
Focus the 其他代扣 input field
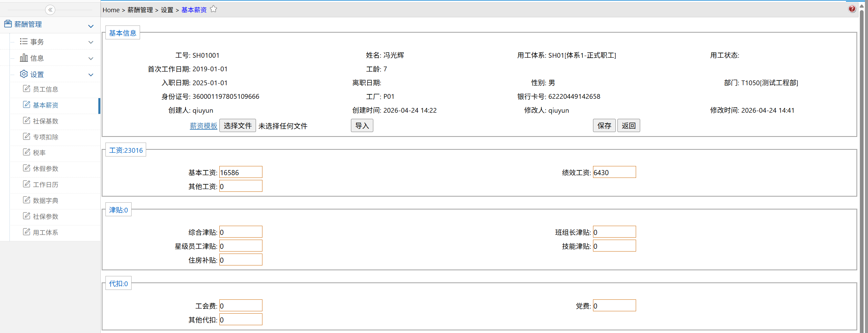[241, 319]
